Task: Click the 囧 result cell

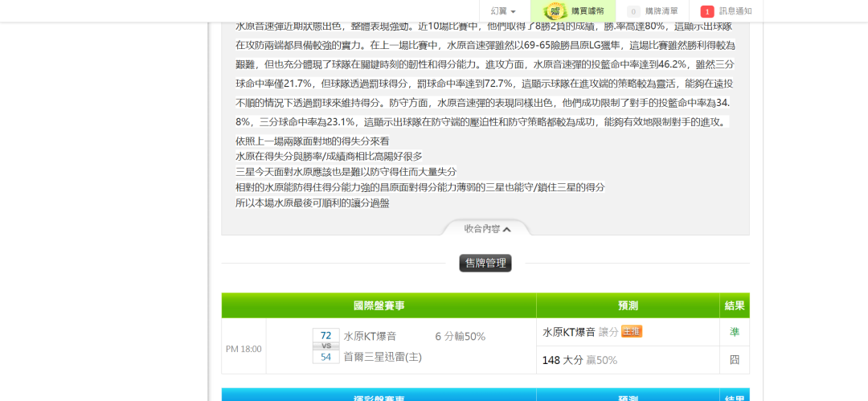Action: point(735,360)
